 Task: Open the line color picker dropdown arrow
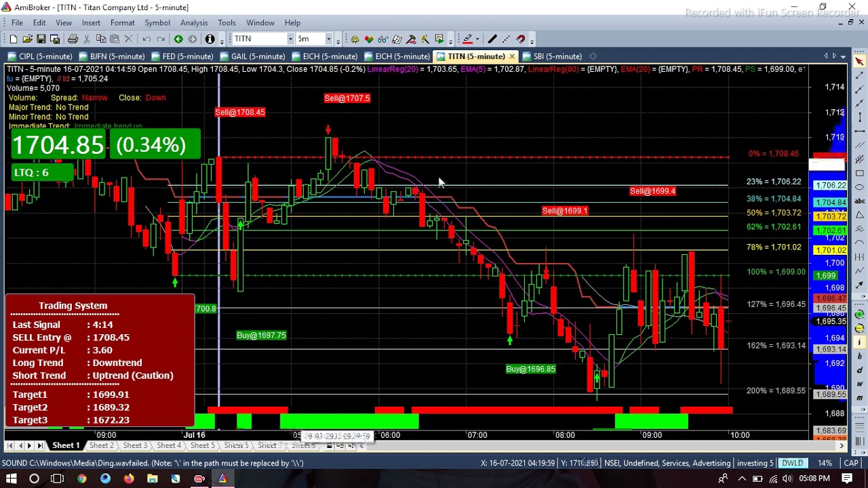pyautogui.click(x=477, y=39)
